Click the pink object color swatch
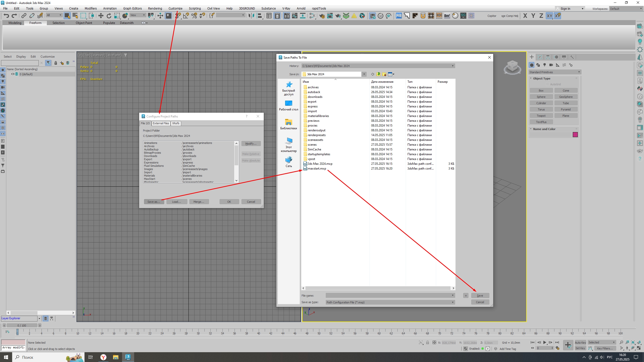The height and width of the screenshot is (362, 644). [575, 135]
